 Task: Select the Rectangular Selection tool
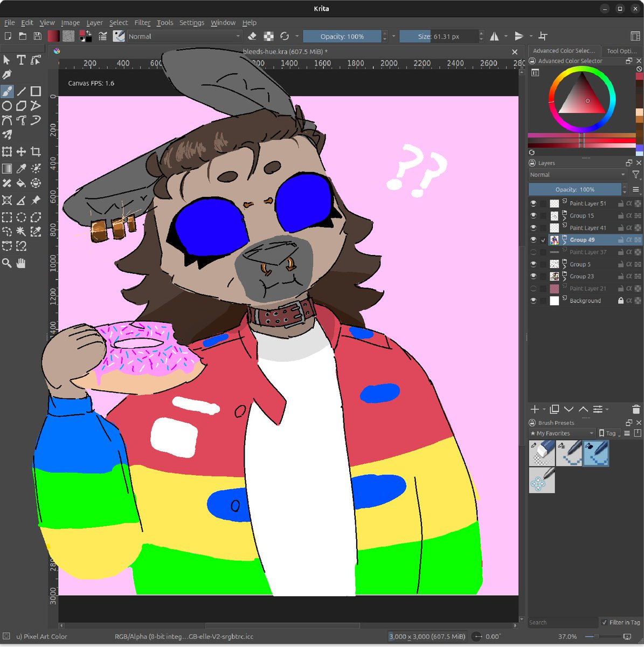tap(7, 217)
